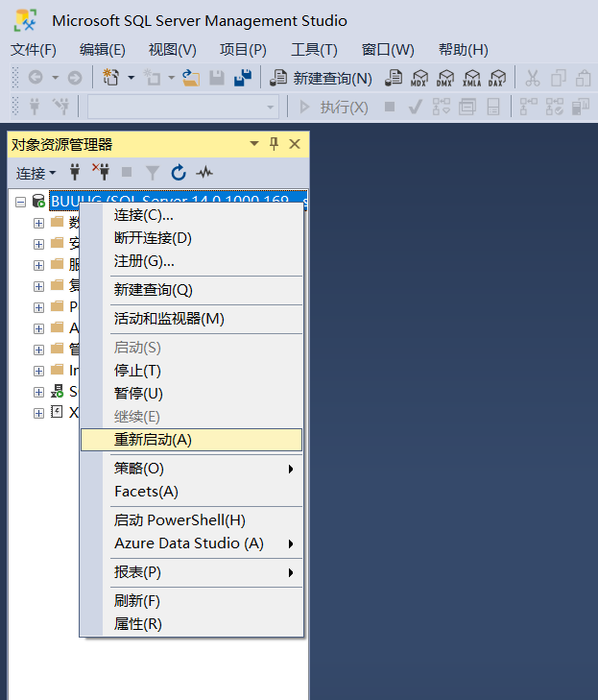The image size is (598, 700).
Task: Open Object Explorer window position dropdown arrow
Action: [x=254, y=144]
